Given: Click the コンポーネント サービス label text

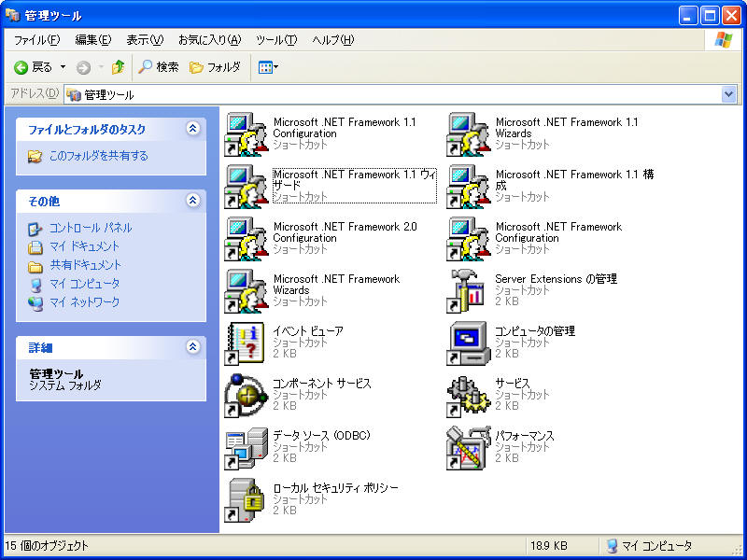Looking at the screenshot, I should (x=322, y=384).
